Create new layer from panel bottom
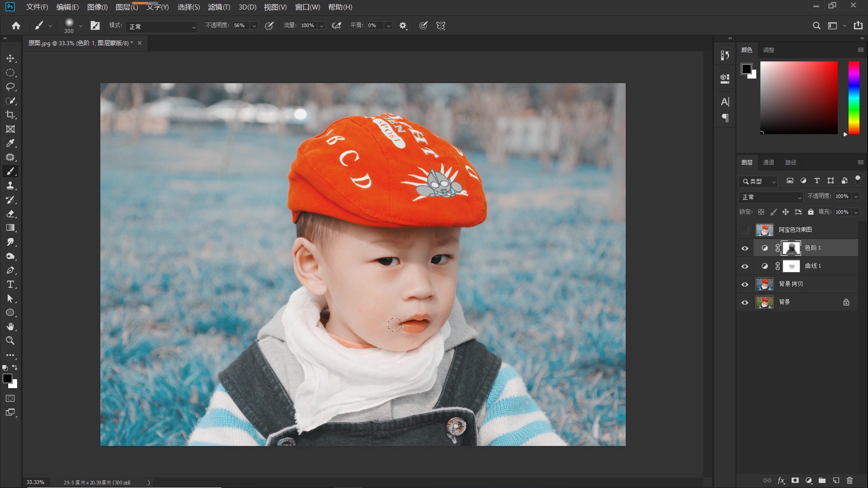Screen dimensions: 868x488 pyautogui.click(x=836, y=480)
